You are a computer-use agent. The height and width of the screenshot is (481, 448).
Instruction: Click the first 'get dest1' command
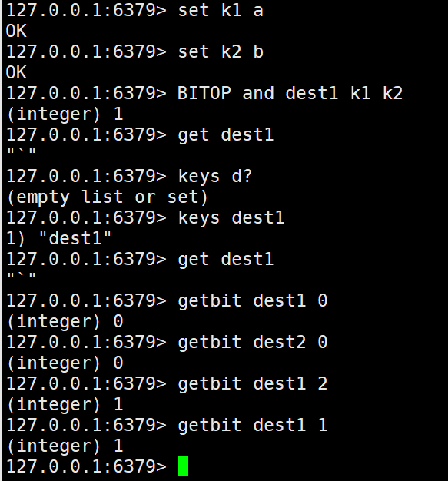click(225, 135)
